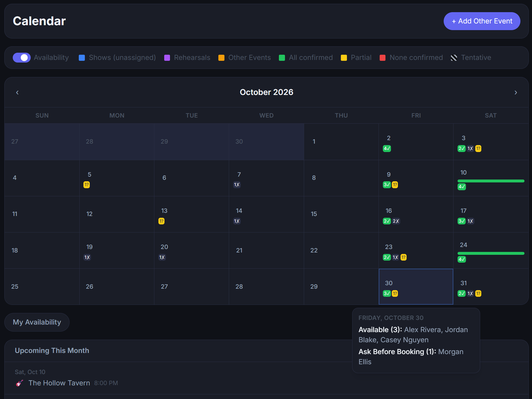The image size is (532, 399).
Task: Toggle the Availability switch off
Action: pyautogui.click(x=22, y=58)
